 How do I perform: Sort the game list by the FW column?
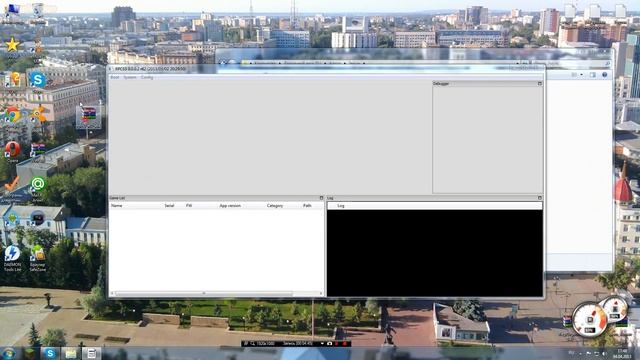click(189, 206)
